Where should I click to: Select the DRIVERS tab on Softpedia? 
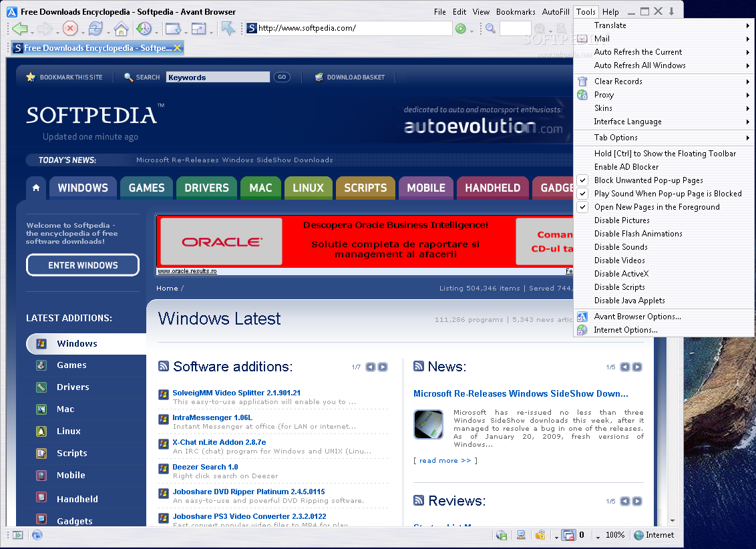click(x=206, y=188)
